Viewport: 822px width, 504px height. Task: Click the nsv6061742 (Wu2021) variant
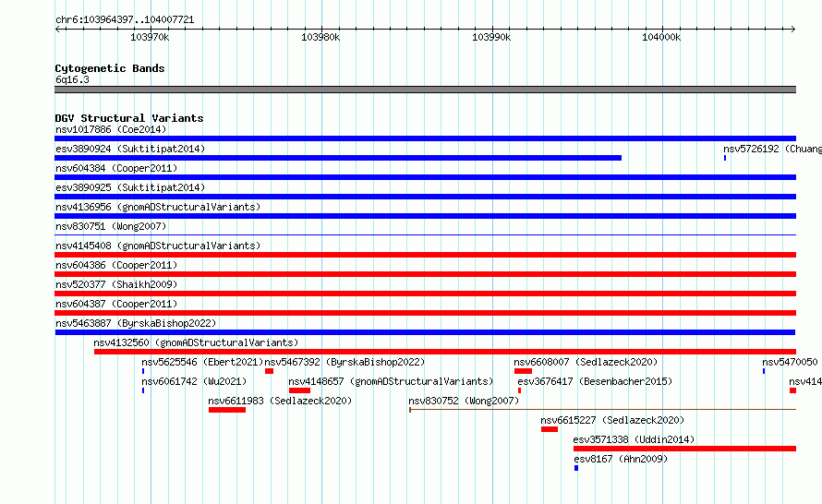143,390
